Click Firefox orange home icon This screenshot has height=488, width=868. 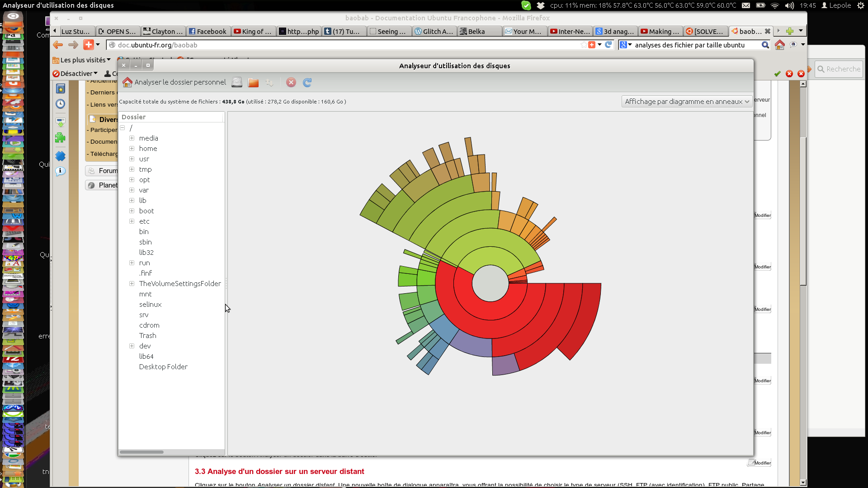(x=779, y=45)
